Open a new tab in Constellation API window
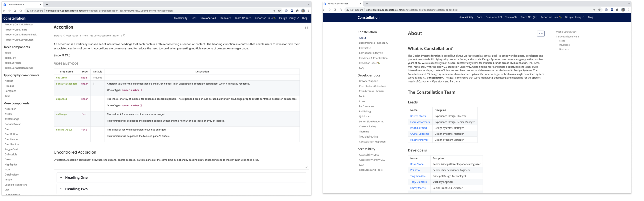The width and height of the screenshot is (644, 201). coord(47,5)
